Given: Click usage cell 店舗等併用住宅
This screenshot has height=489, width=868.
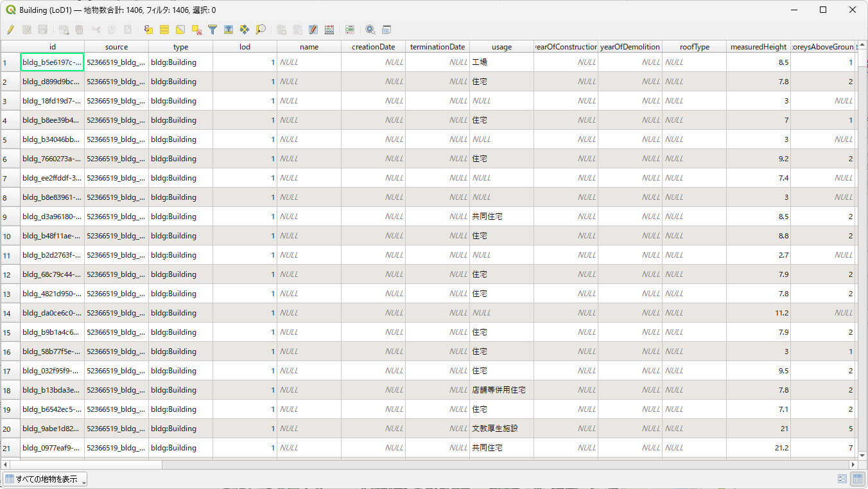Looking at the screenshot, I should click(x=502, y=390).
